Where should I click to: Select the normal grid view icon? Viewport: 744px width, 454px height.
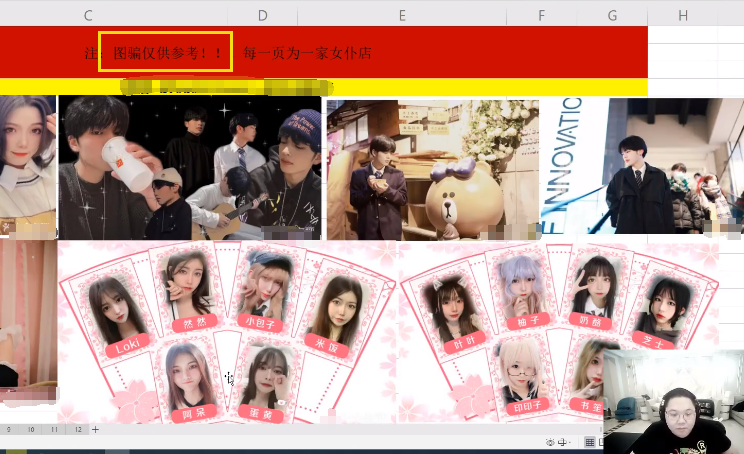click(589, 442)
